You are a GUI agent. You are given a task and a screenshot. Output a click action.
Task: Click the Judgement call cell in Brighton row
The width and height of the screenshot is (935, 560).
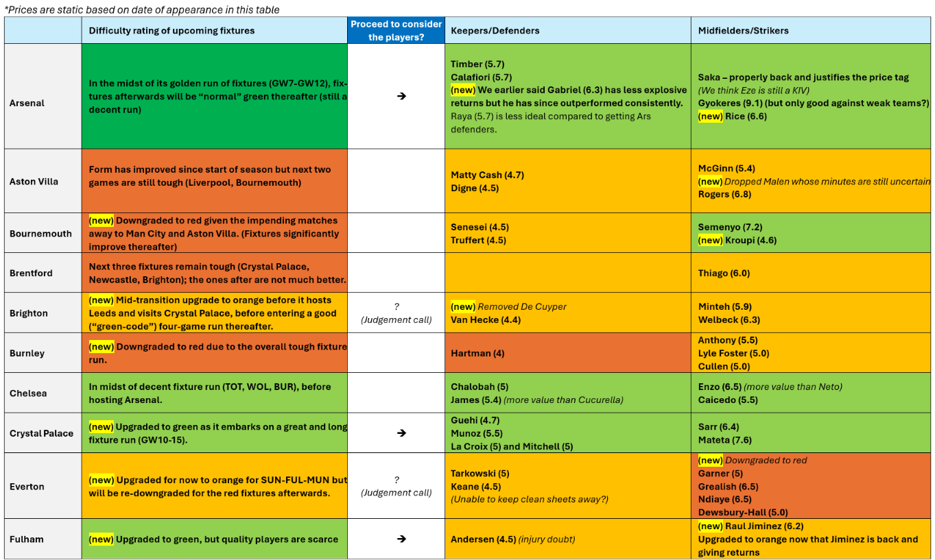click(396, 313)
